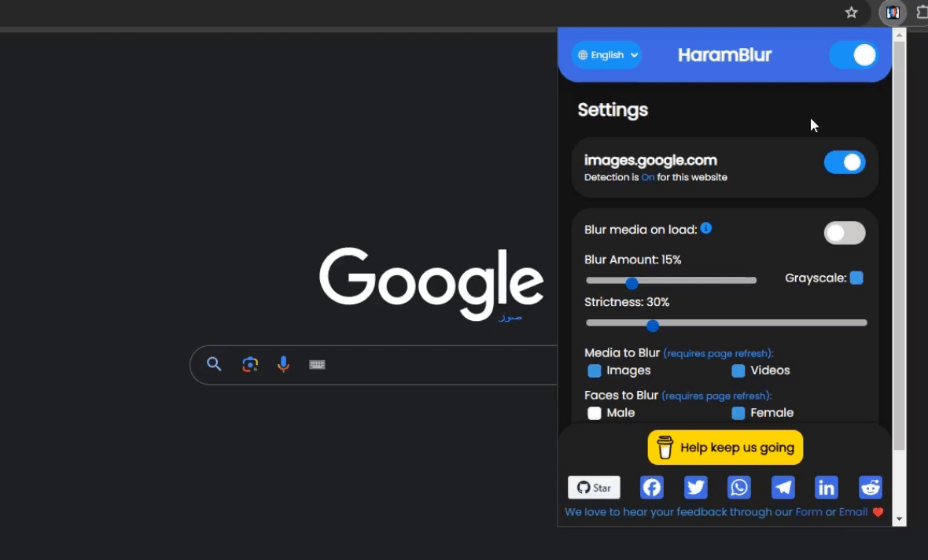Click the GitHub Star button
Viewport: 928px width, 560px height.
click(x=595, y=488)
